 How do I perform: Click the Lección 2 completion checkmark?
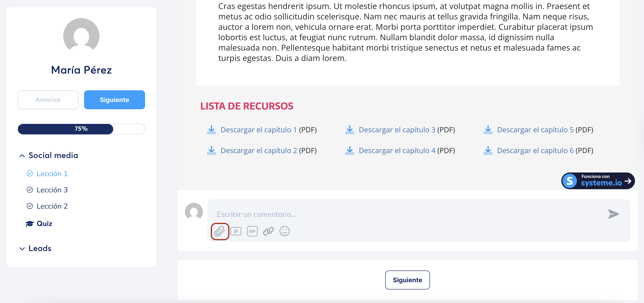(30, 206)
